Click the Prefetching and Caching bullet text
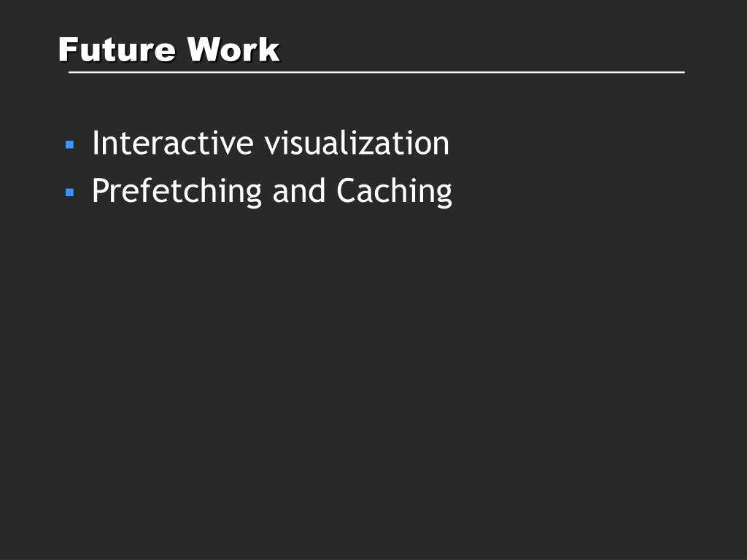747x560 pixels. tap(272, 192)
